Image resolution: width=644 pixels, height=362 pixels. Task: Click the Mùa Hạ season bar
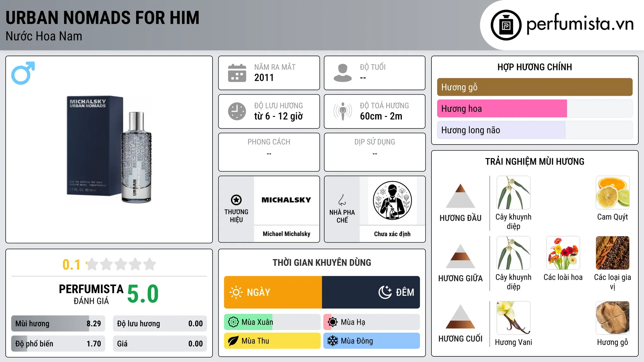tap(372, 322)
